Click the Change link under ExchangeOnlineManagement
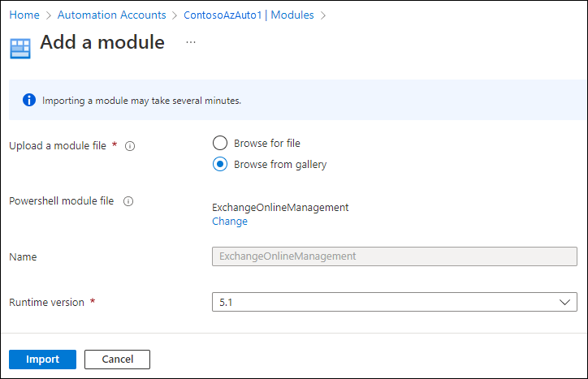The height and width of the screenshot is (379, 588). [x=230, y=221]
